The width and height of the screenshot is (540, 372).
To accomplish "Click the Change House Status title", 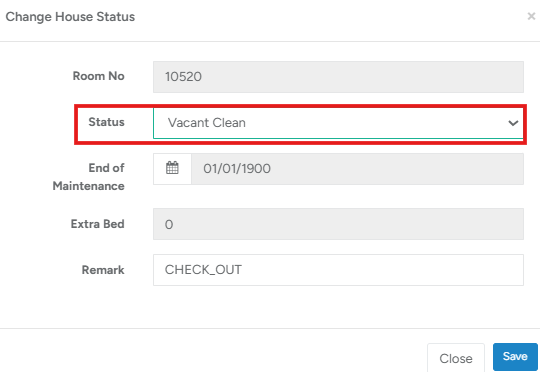I will [70, 17].
